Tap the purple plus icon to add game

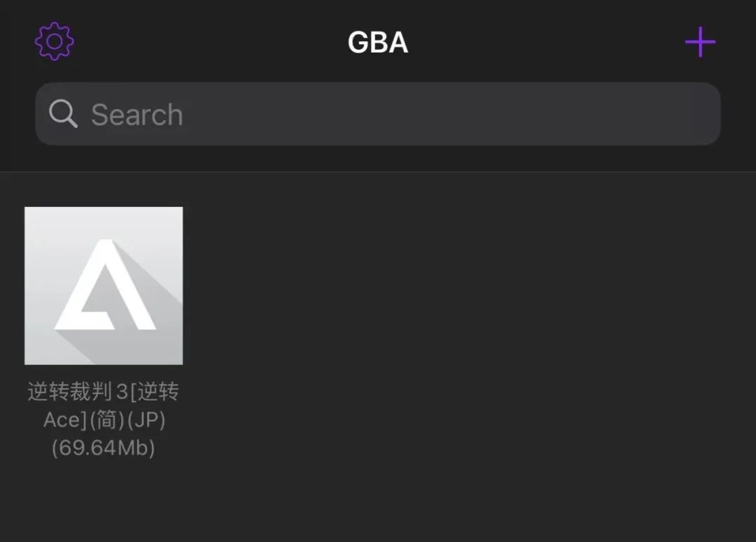(x=700, y=42)
